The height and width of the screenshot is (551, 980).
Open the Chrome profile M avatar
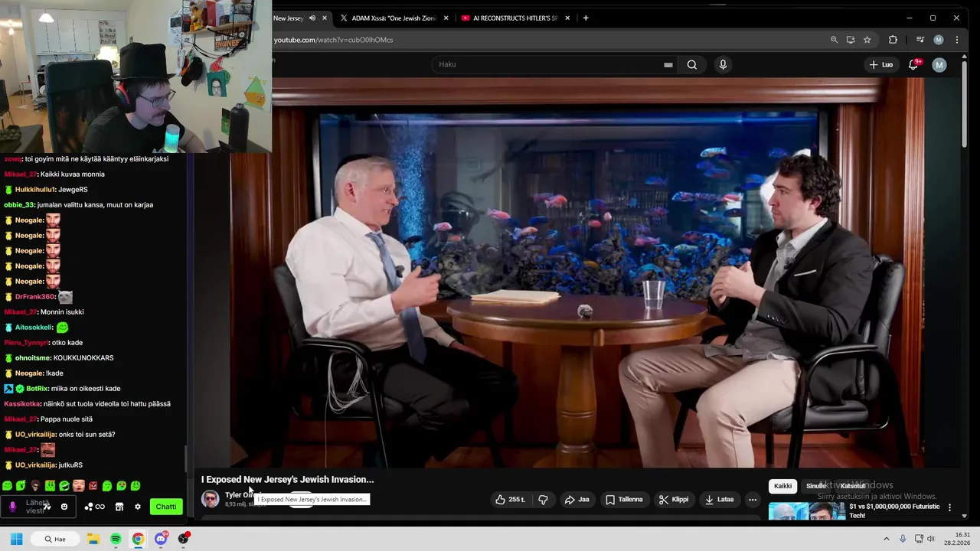(x=939, y=40)
